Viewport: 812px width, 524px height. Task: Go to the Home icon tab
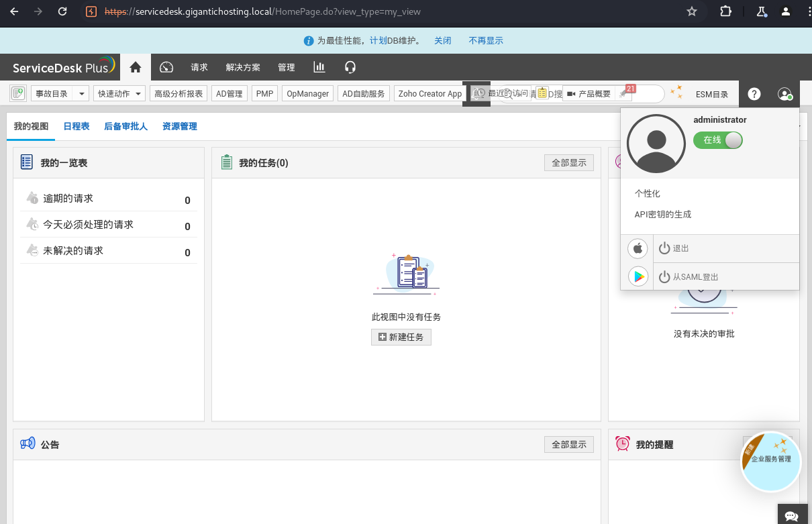click(136, 67)
